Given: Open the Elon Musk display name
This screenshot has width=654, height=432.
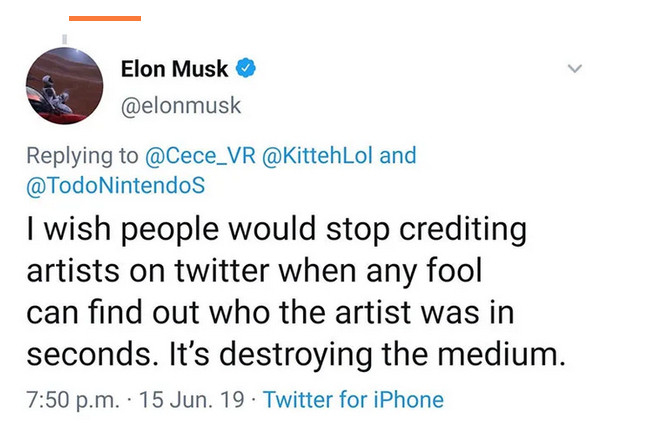Looking at the screenshot, I should (x=174, y=69).
